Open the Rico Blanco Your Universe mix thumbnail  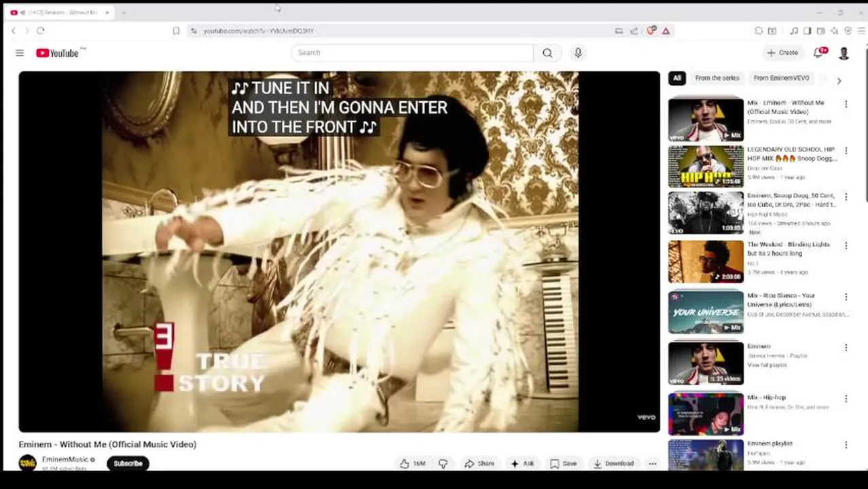(x=706, y=312)
